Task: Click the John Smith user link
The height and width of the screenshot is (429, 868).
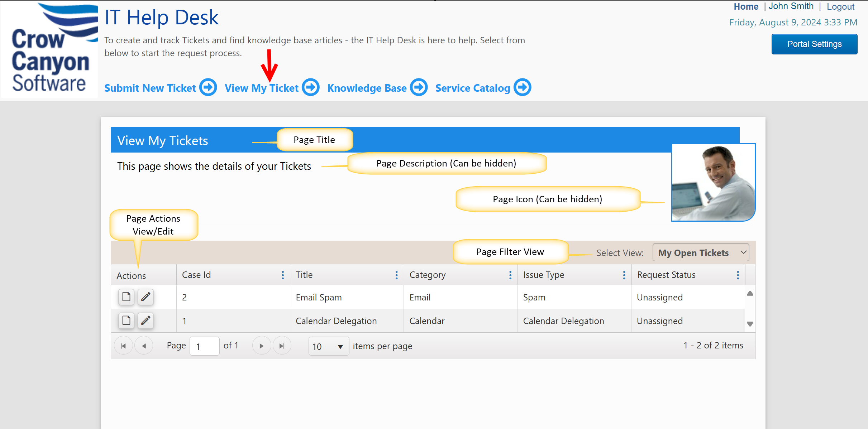Action: [791, 6]
